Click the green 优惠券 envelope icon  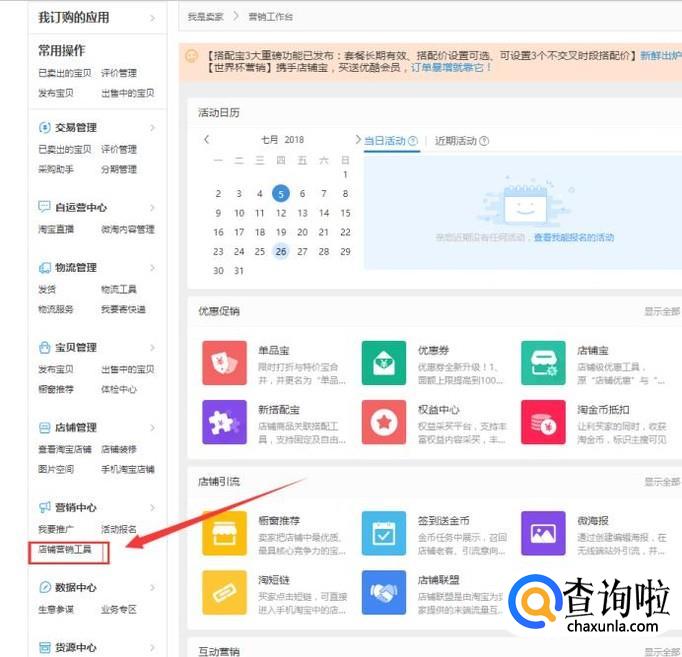pos(383,362)
